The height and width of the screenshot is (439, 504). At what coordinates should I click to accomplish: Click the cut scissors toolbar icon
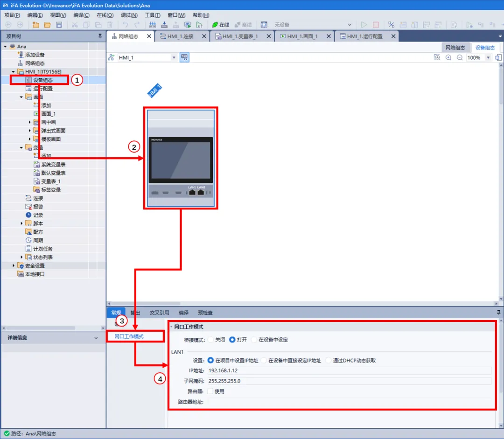75,25
